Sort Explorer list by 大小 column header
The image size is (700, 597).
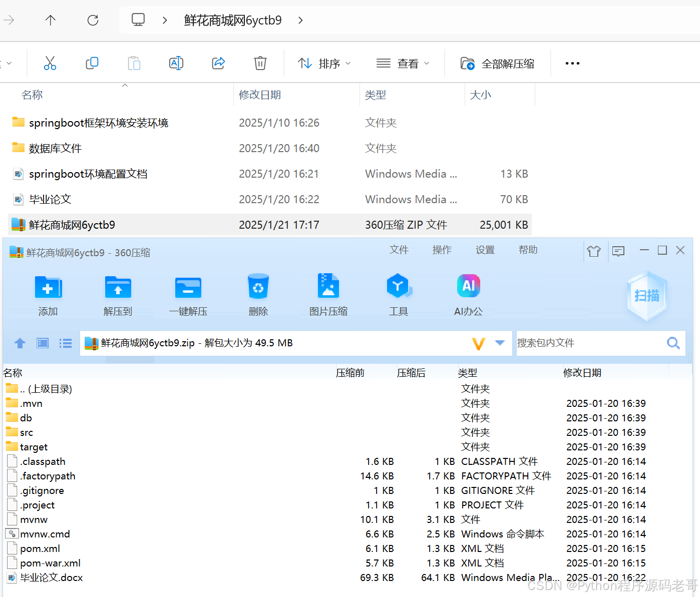click(x=481, y=95)
